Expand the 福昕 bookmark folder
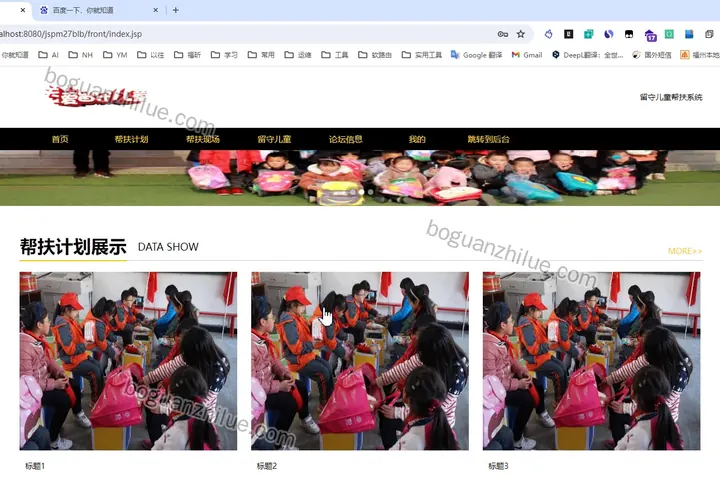Screen dimensions: 720x480 tap(187, 55)
